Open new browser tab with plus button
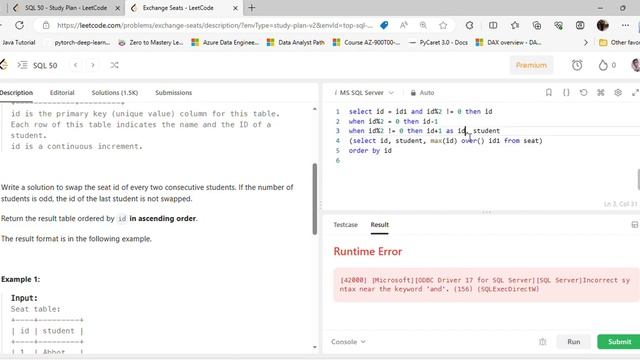 click(x=251, y=8)
